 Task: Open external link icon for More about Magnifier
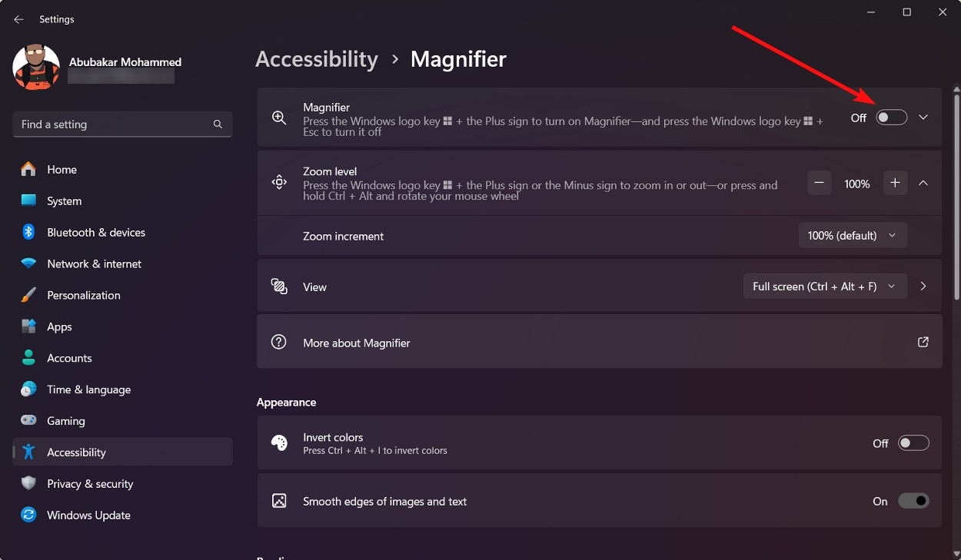click(923, 343)
